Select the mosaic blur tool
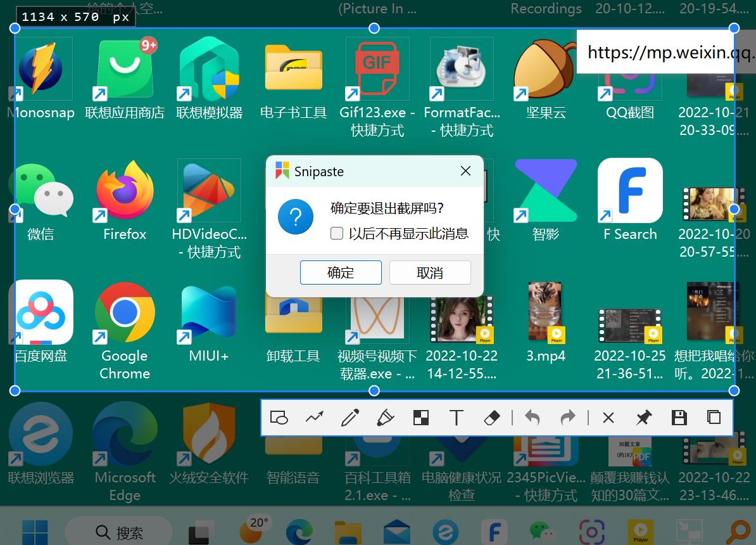The image size is (756, 545). point(420,418)
